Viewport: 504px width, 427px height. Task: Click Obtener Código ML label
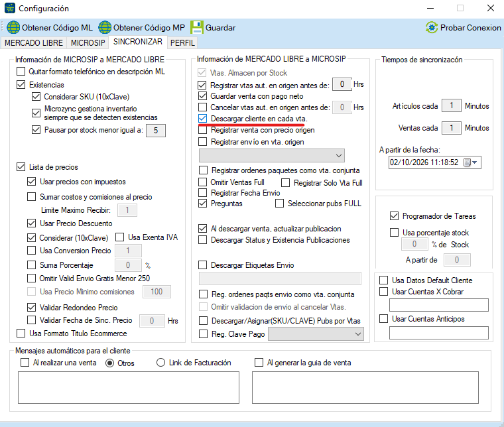click(57, 28)
